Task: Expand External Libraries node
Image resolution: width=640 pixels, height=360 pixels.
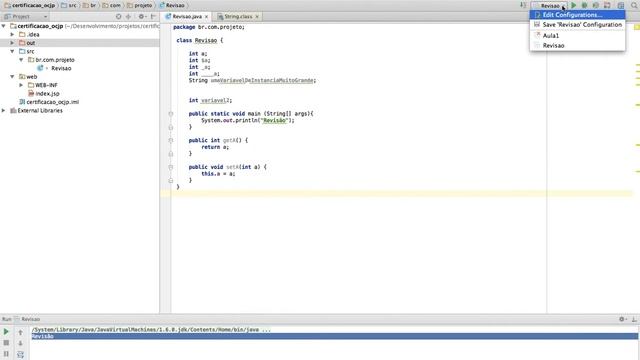Action: coord(4,111)
